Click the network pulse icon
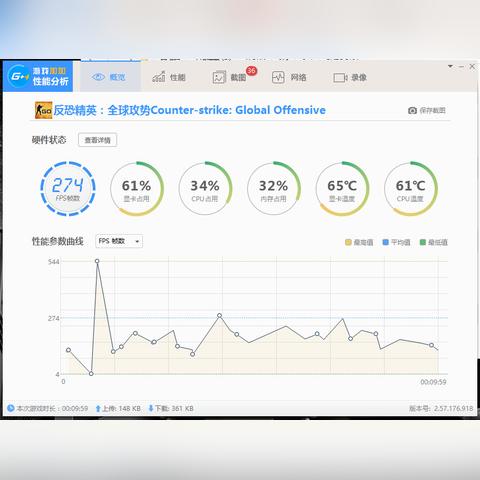Viewport: 480px width, 480px height. pyautogui.click(x=278, y=77)
